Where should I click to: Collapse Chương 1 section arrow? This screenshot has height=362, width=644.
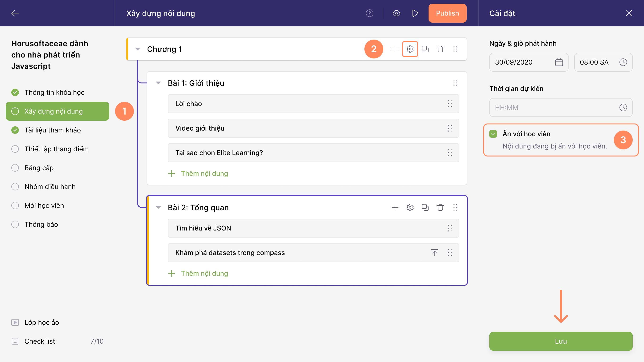[137, 49]
